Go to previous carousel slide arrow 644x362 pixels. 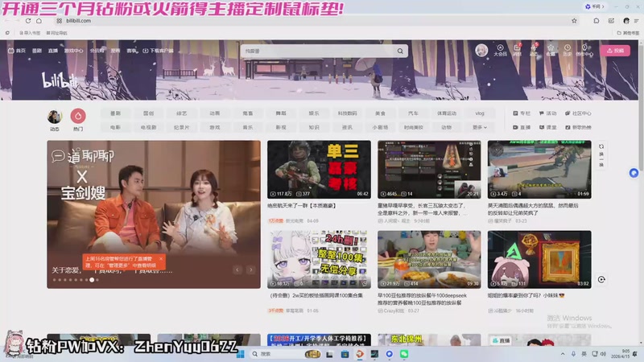click(237, 269)
